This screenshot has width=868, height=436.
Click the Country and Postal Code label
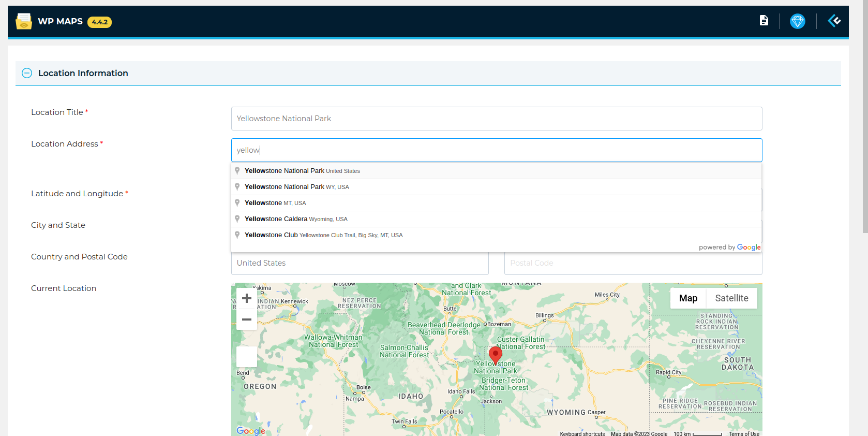79,257
